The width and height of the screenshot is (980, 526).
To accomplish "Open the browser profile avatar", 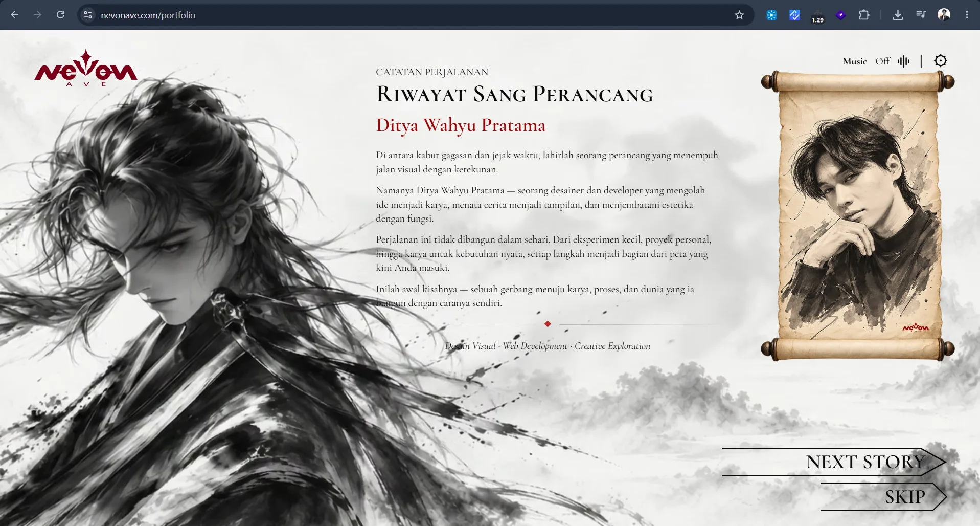I will (x=944, y=15).
